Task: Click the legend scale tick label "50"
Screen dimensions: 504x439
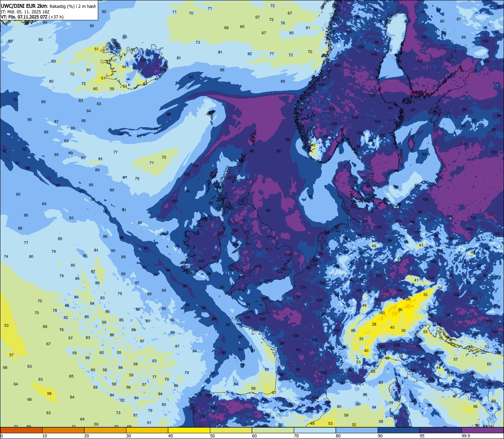Action: point(212,436)
